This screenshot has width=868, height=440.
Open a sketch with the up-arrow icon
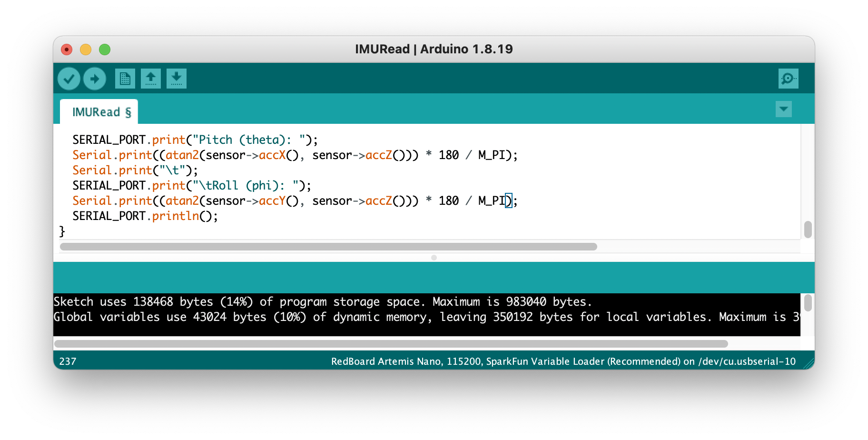[x=151, y=79]
